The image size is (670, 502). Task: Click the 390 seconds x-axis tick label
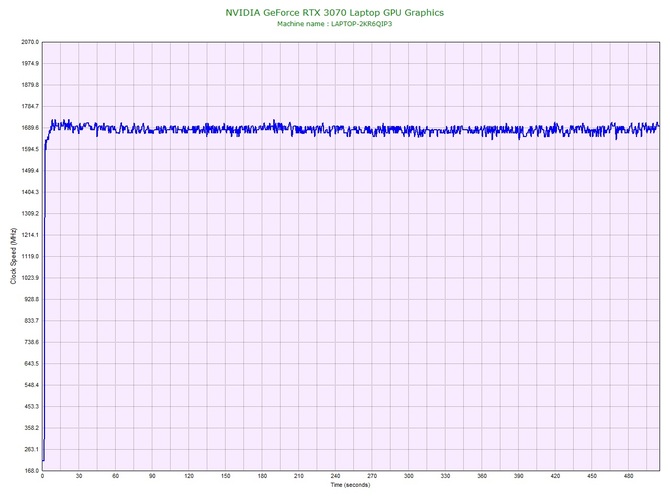[519, 476]
